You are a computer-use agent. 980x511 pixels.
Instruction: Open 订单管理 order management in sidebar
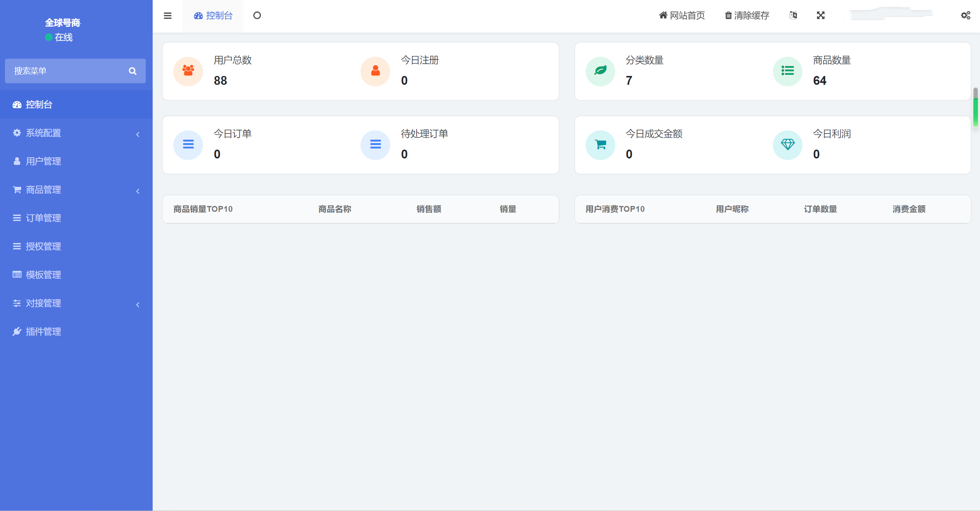point(43,218)
